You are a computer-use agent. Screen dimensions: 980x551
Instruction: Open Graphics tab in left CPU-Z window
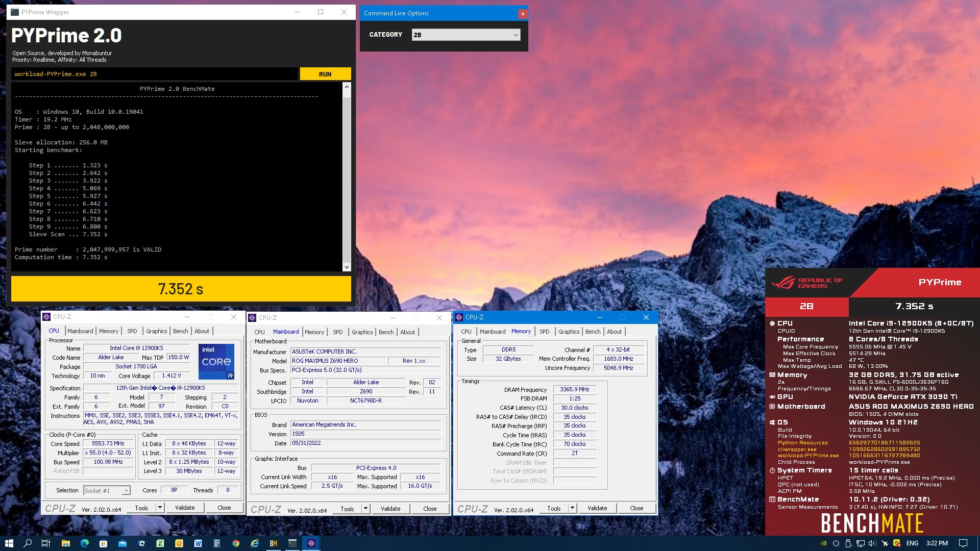[156, 331]
